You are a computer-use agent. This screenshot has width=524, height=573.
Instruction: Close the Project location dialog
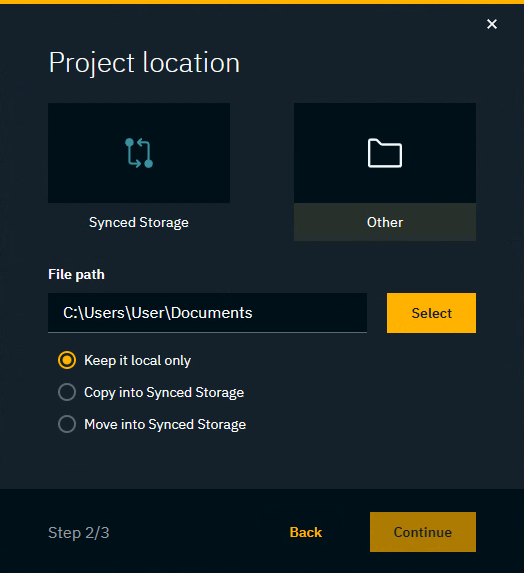(492, 24)
